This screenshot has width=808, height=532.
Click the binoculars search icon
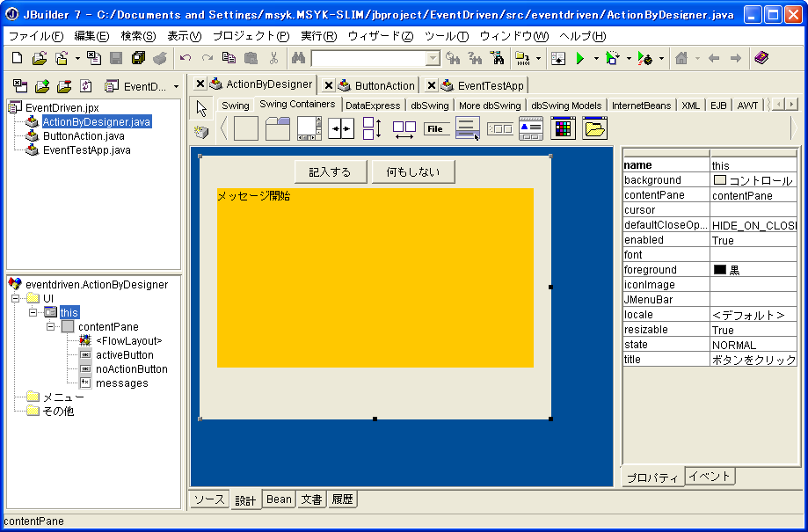coord(298,59)
